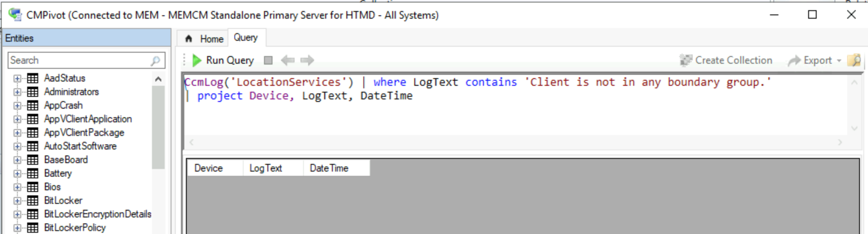Expand the BitLocker entity node
This screenshot has height=234, width=868.
pyautogui.click(x=17, y=200)
